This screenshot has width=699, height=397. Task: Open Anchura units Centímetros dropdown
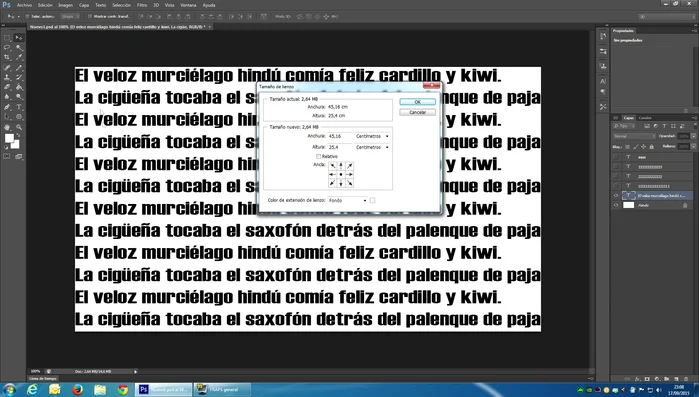pos(372,136)
